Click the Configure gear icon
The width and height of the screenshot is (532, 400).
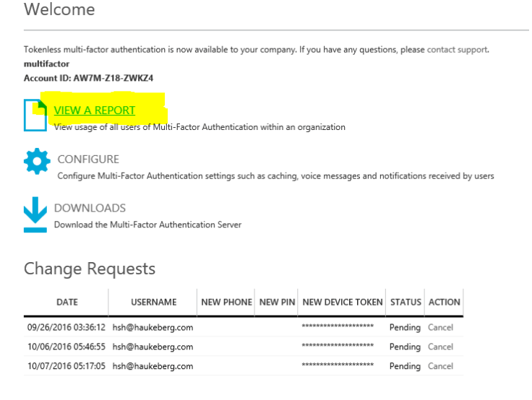(x=37, y=161)
